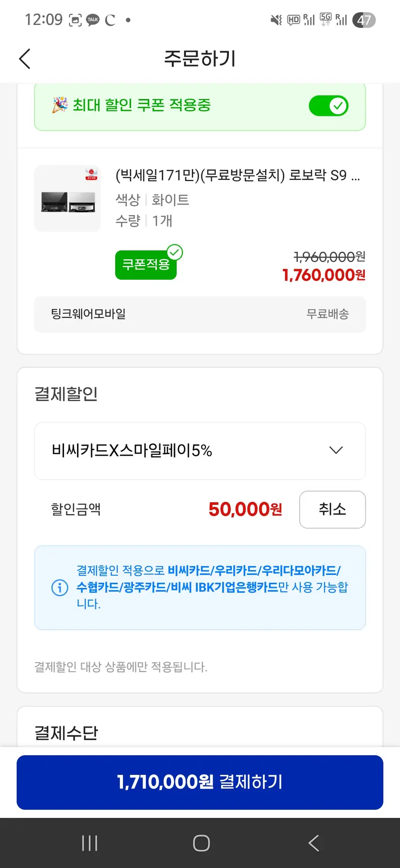Tap the 결제수단 payment method section header
Image resolution: width=400 pixels, height=868 pixels.
pyautogui.click(x=67, y=733)
